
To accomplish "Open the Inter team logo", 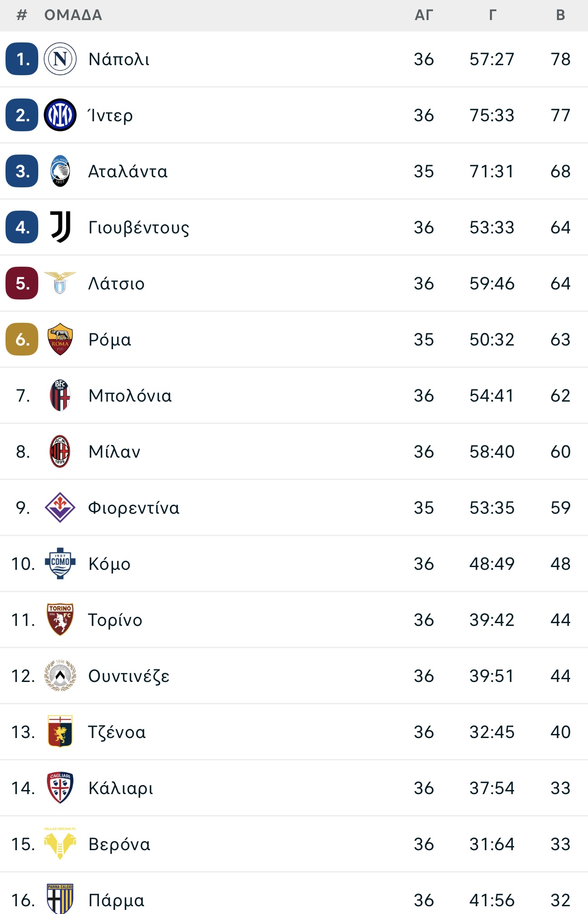I will (x=60, y=115).
